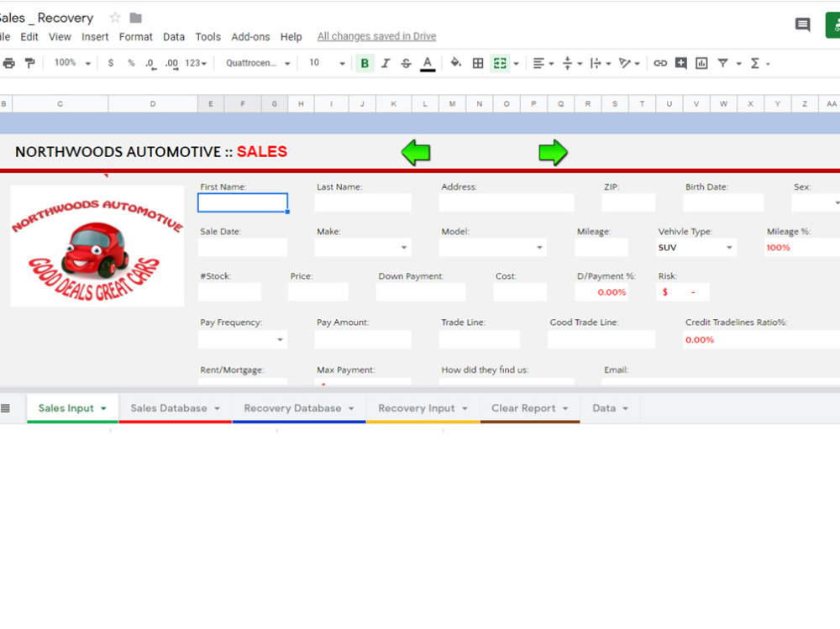
Task: Open the zoom 100% dropdown
Action: (72, 63)
